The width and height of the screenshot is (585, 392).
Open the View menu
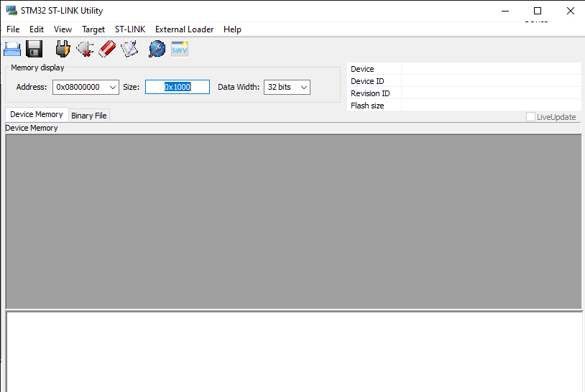63,29
